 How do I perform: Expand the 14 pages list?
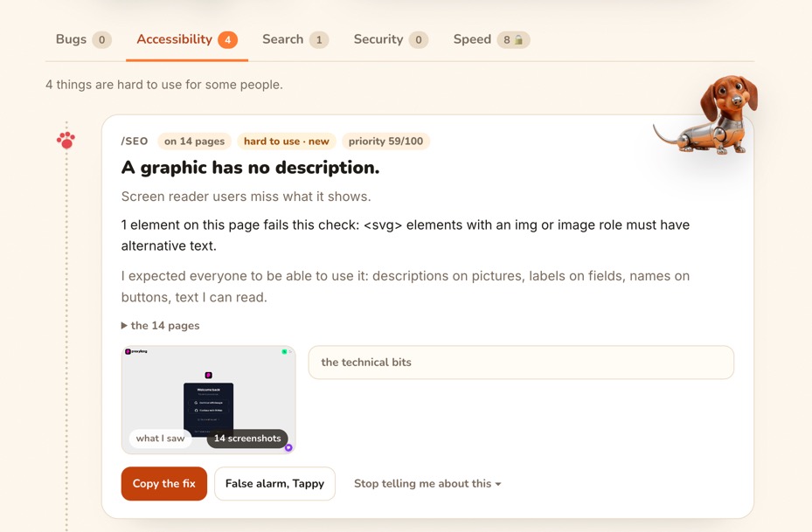161,326
